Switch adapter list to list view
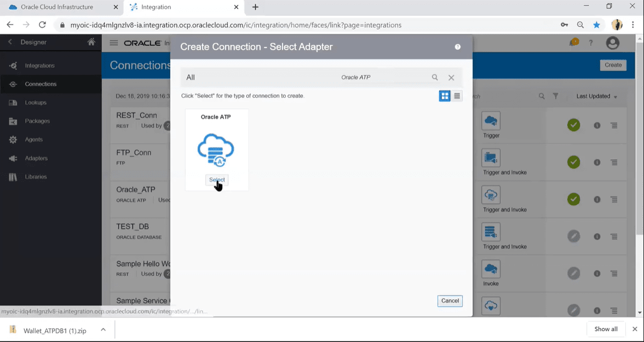The height and width of the screenshot is (342, 644). [x=457, y=96]
